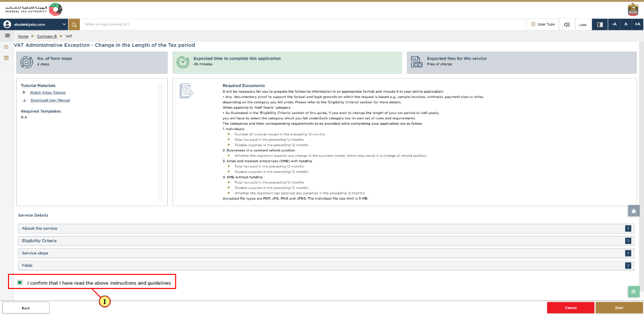644x315 pixels.
Task: Click the Back button
Action: [x=26, y=308]
